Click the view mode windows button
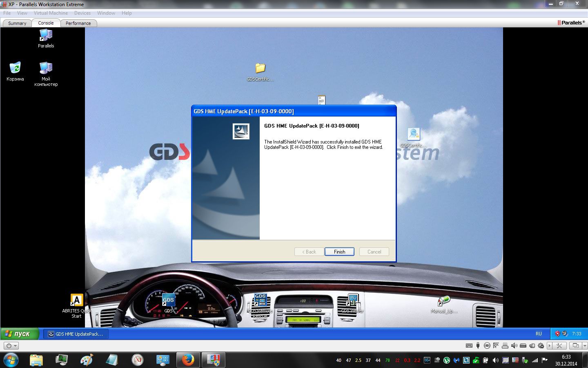 tap(575, 346)
